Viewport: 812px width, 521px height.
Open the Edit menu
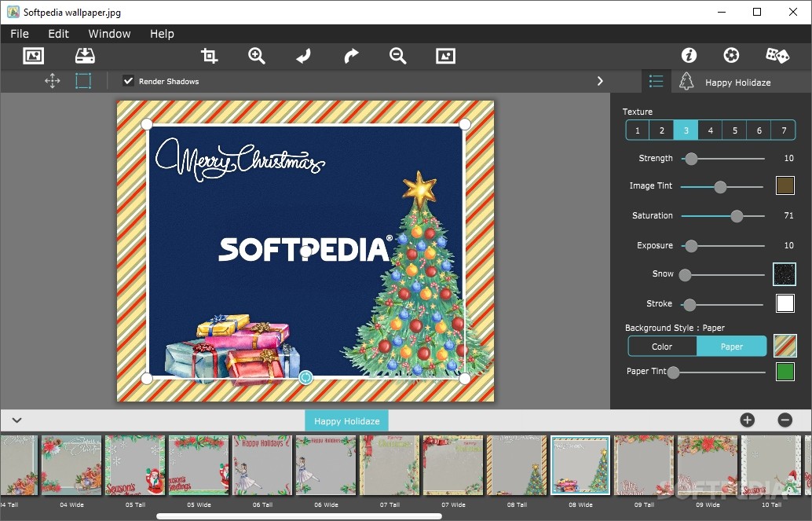click(x=59, y=34)
